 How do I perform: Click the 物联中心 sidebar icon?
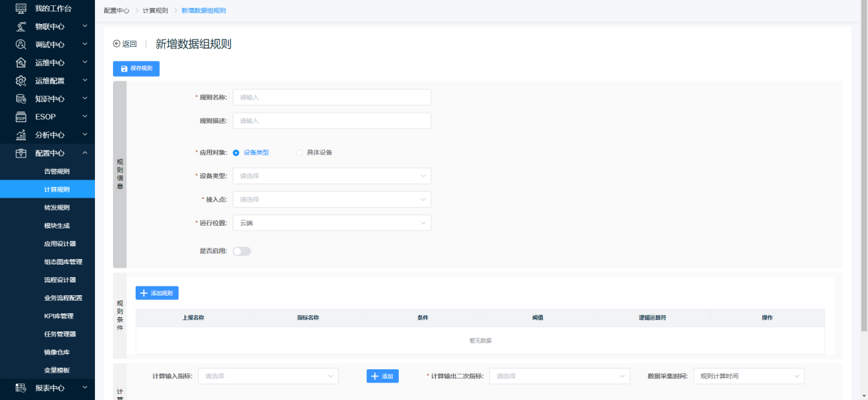click(21, 27)
